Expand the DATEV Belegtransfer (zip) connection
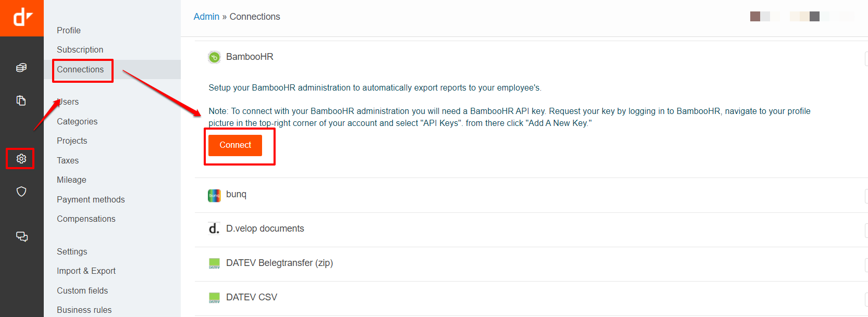 click(279, 263)
